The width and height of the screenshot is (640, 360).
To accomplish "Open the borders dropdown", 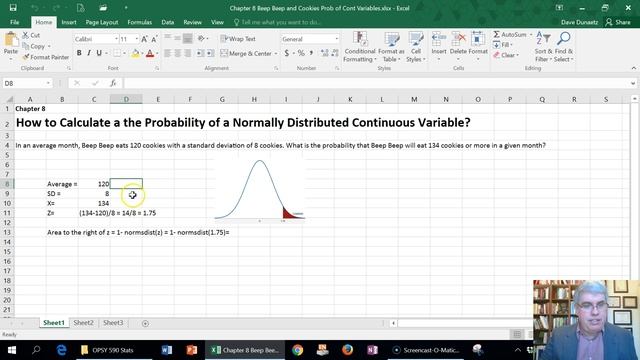I will pos(124,53).
